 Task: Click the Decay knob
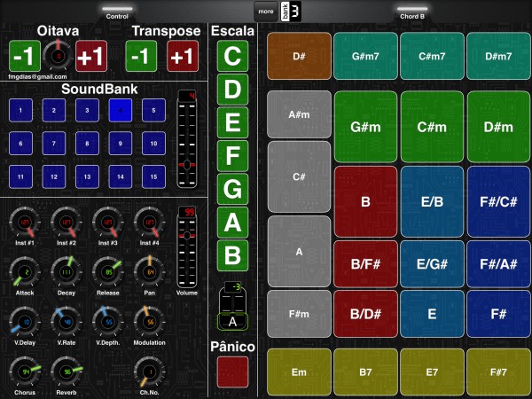click(x=66, y=272)
